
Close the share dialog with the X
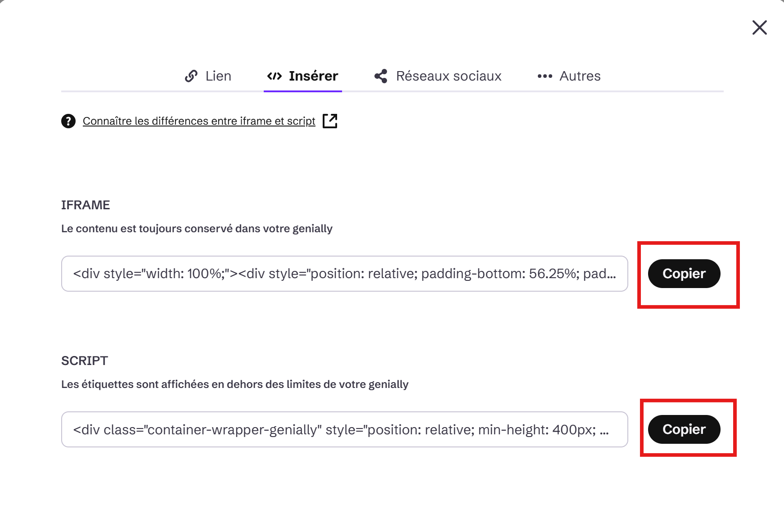tap(759, 27)
